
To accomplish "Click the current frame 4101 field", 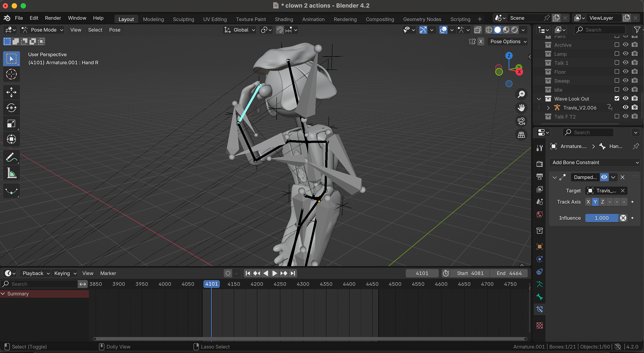I will coord(422,273).
